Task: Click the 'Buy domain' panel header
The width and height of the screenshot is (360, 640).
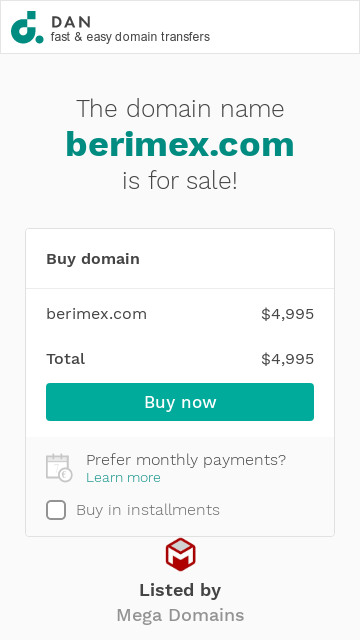Action: 93,259
